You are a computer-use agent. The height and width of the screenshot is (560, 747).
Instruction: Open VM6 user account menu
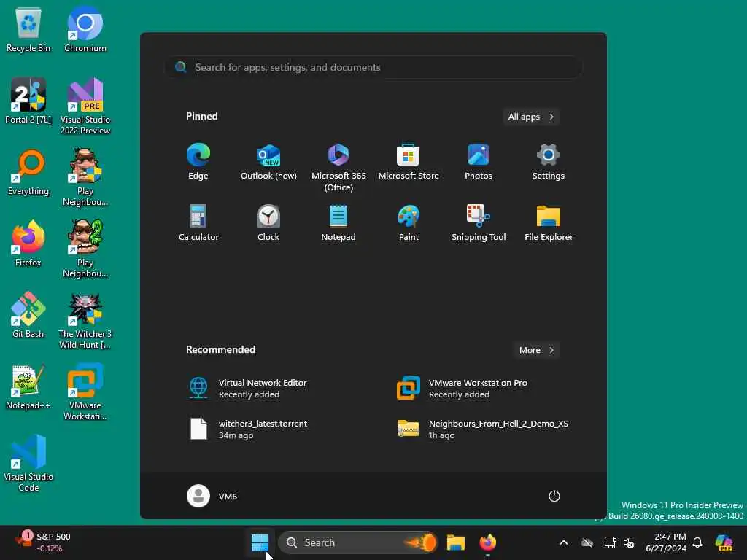coord(212,496)
